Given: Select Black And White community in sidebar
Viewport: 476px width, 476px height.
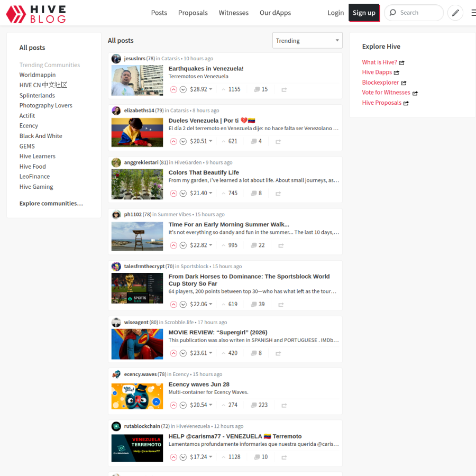Looking at the screenshot, I should [x=41, y=136].
